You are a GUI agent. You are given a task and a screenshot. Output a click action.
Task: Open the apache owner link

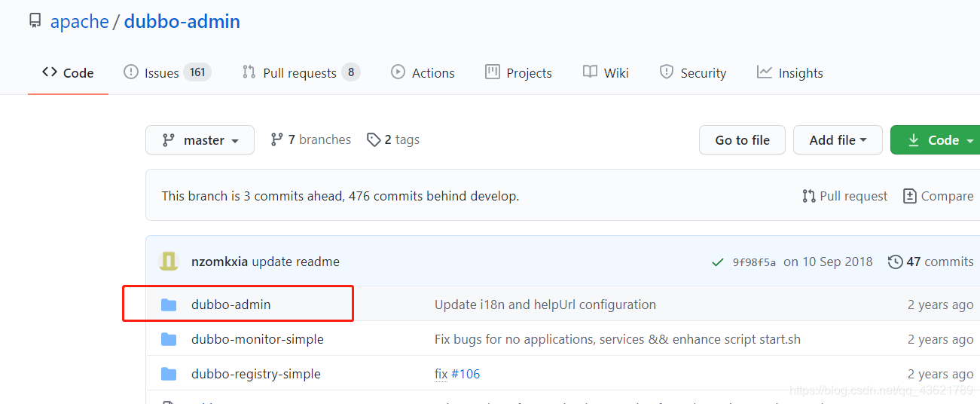click(79, 21)
